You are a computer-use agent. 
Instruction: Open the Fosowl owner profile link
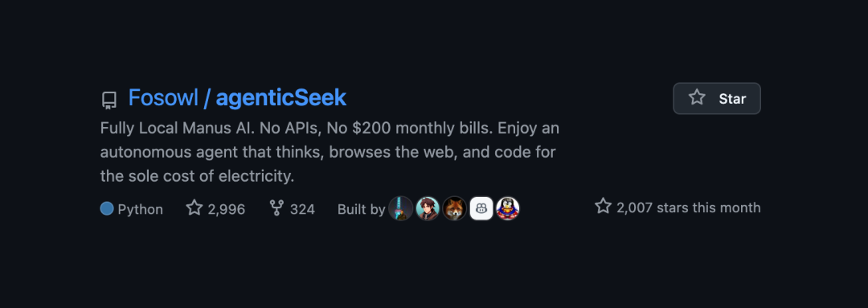(163, 98)
